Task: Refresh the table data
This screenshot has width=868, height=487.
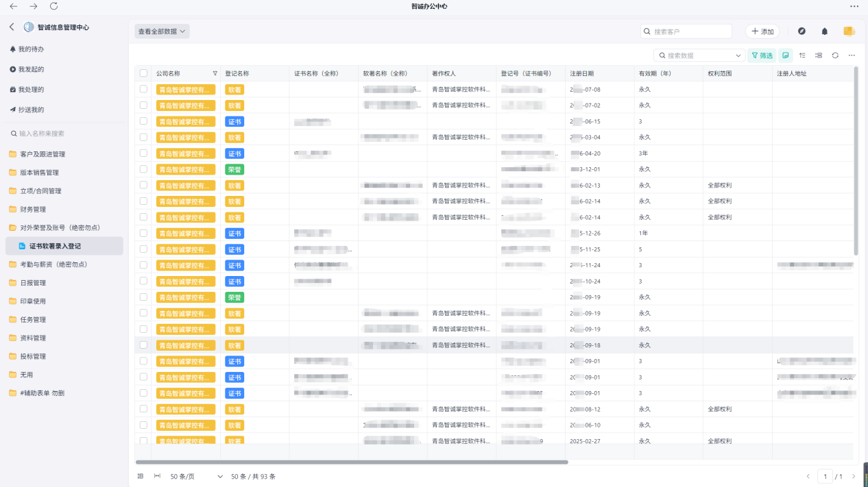Action: click(835, 55)
